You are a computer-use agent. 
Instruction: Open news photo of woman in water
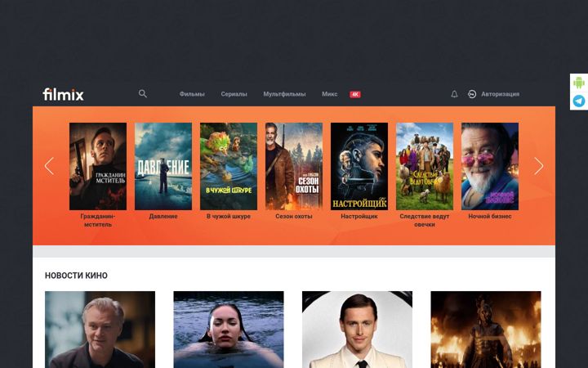229,330
